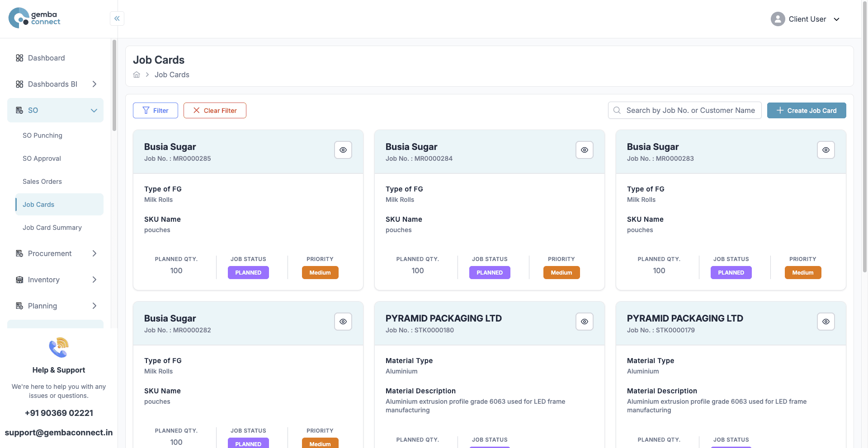Viewport: 868px width, 448px height.
Task: Click the PLANNED status badge on MR0000282
Action: [248, 443]
